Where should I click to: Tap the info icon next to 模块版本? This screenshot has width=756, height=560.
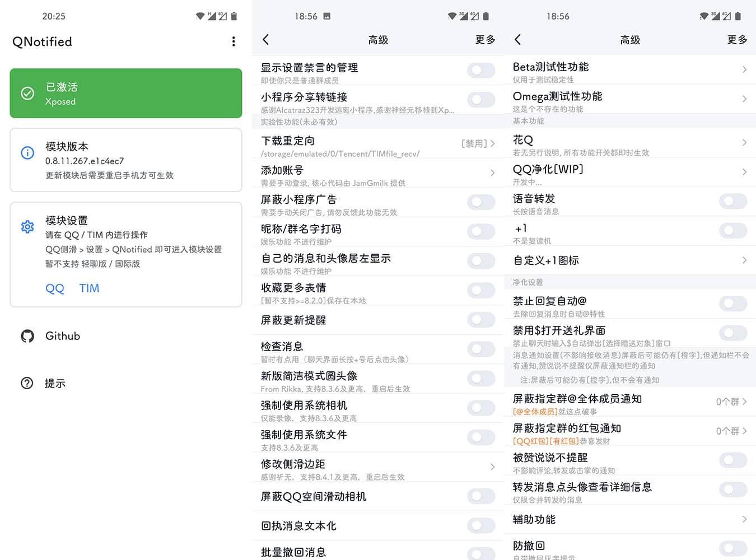[27, 152]
